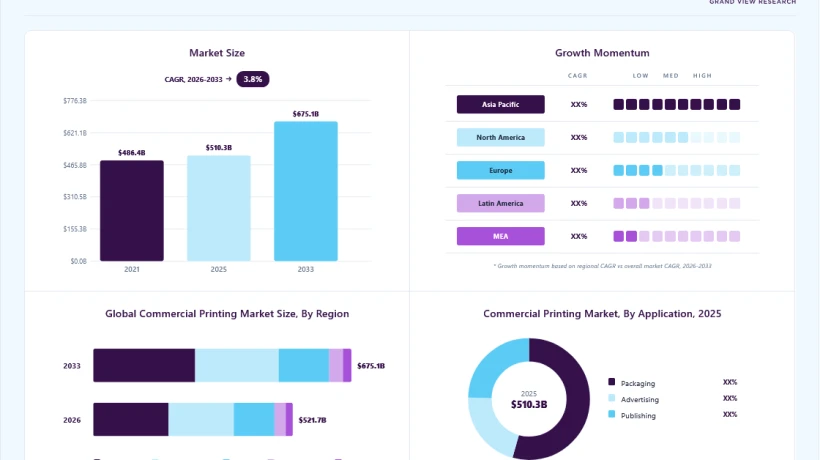Click the HIGH momentum column header
820x460 pixels.
point(702,76)
